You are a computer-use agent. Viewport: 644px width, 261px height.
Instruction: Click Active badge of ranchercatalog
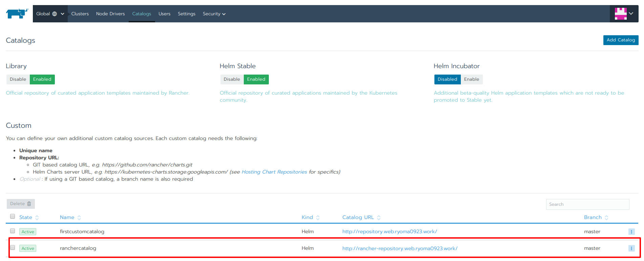[28, 248]
